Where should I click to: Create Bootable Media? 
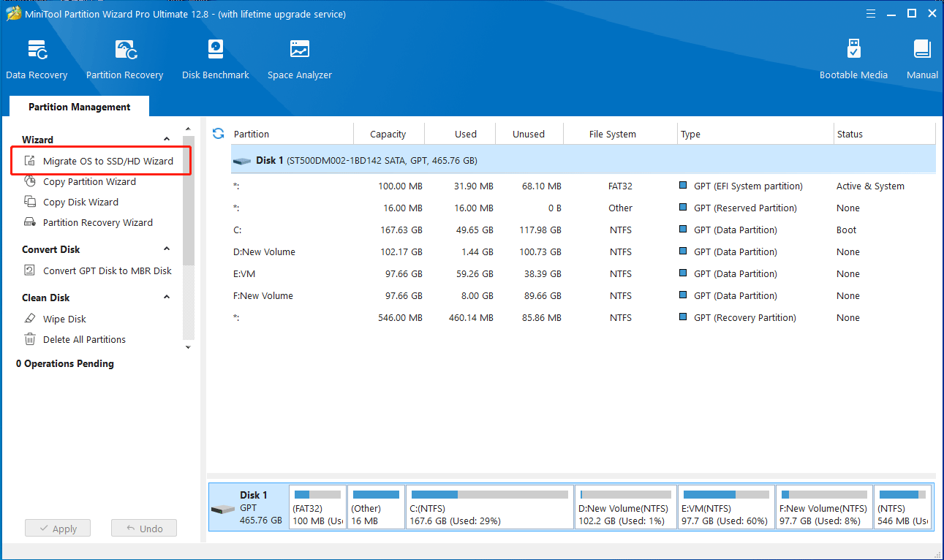(853, 60)
